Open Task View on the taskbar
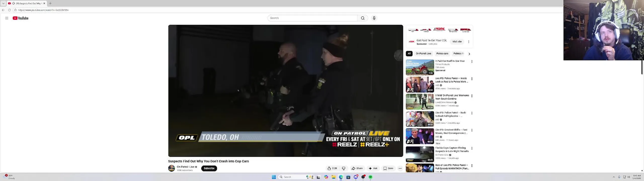The width and height of the screenshot is (644, 181). click(x=318, y=177)
